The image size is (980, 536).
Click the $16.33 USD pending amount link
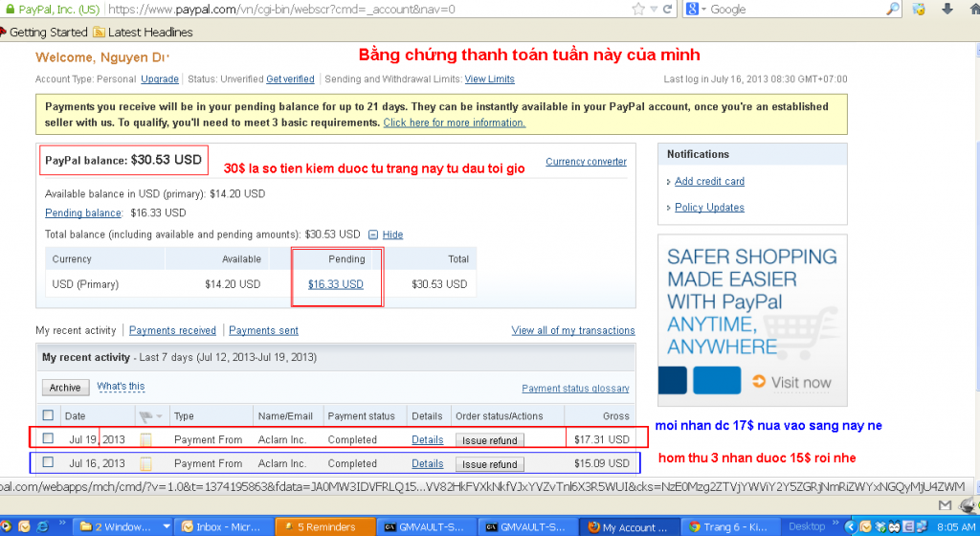coord(336,284)
